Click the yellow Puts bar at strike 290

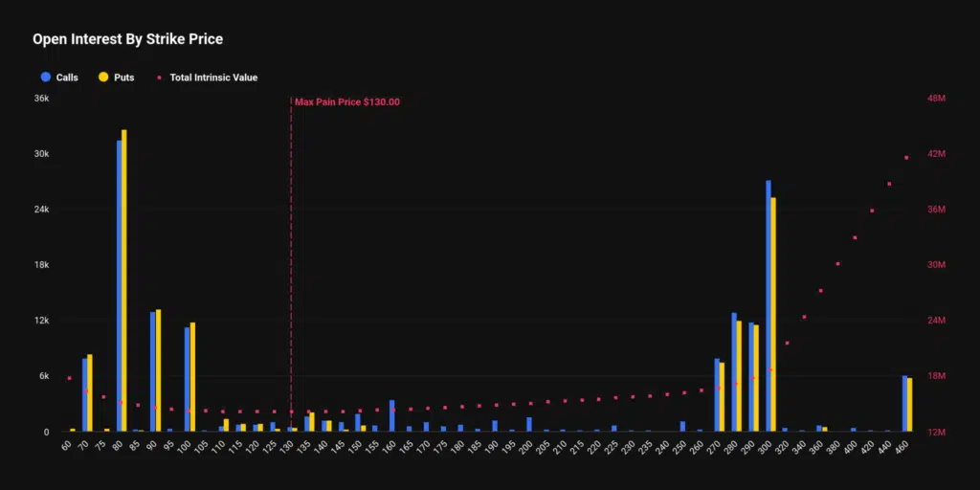(756, 379)
